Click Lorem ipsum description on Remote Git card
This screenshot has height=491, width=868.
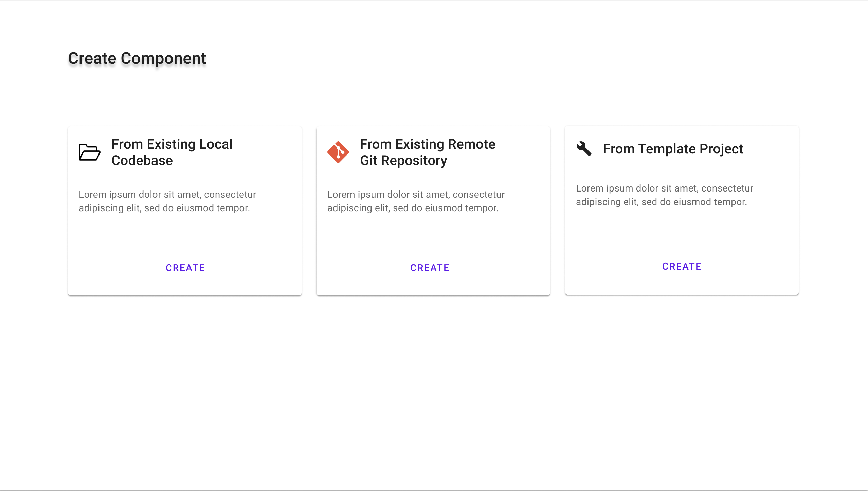(416, 201)
